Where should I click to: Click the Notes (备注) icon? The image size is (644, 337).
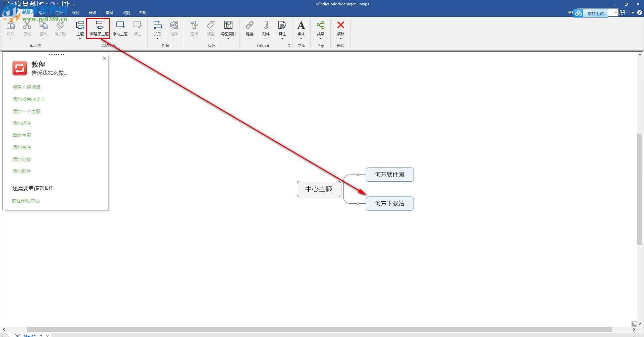coord(282,25)
